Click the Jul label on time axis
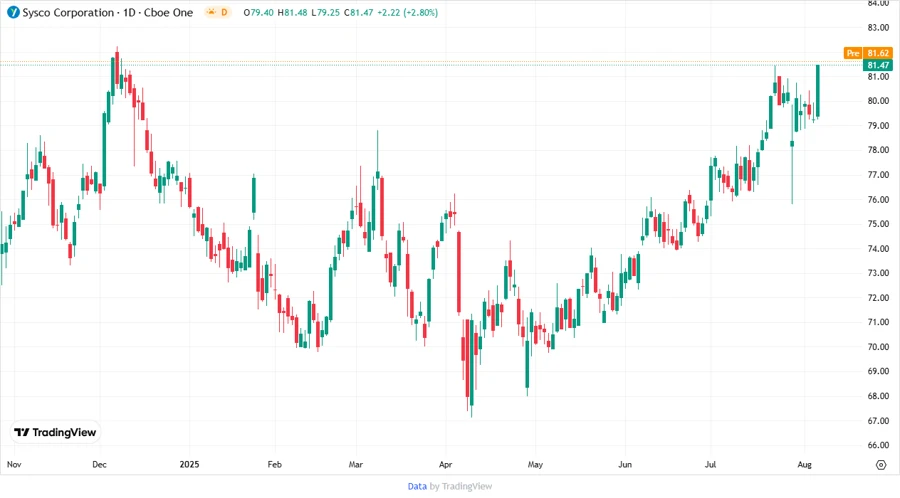The width and height of the screenshot is (900, 498). (x=711, y=464)
